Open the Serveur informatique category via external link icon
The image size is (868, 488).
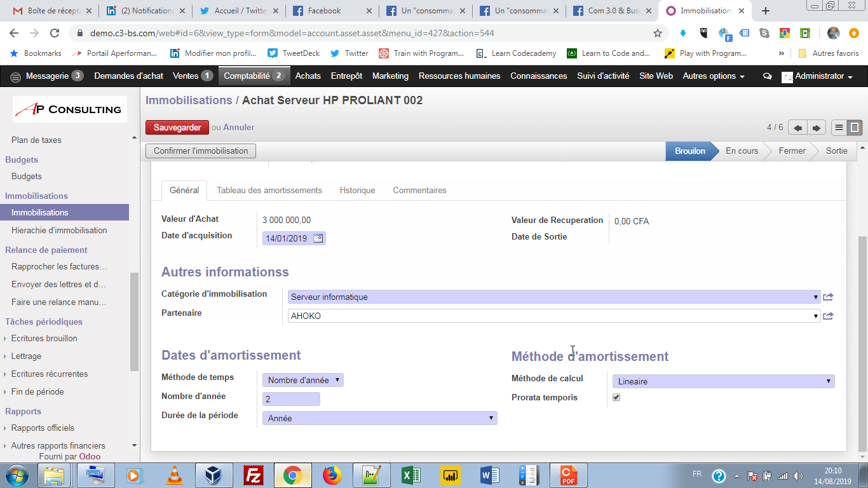tap(828, 297)
